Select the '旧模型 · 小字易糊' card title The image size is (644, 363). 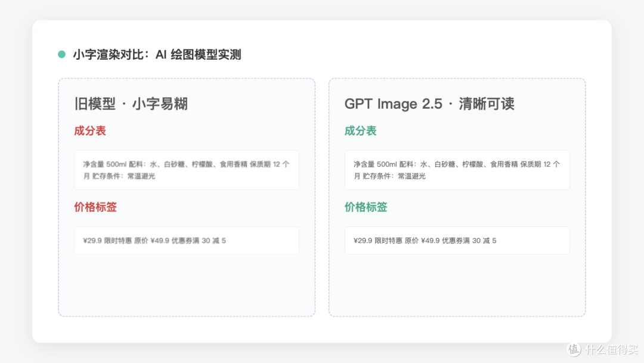pos(131,104)
